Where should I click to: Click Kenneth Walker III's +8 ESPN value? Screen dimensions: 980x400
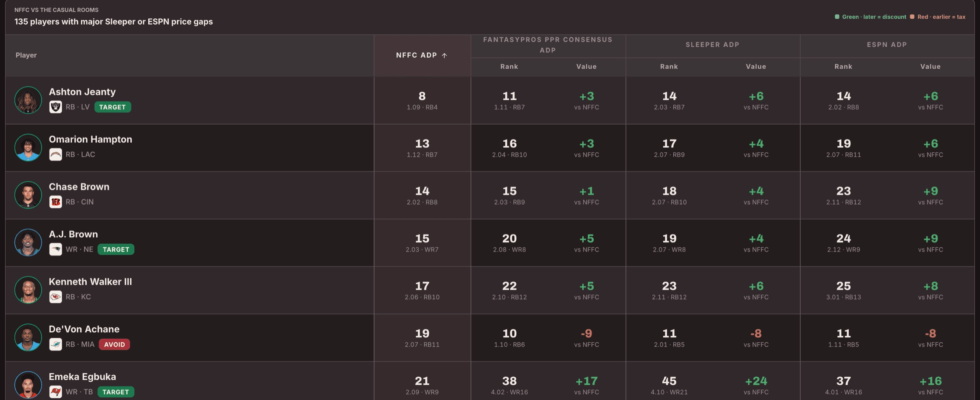(x=930, y=286)
